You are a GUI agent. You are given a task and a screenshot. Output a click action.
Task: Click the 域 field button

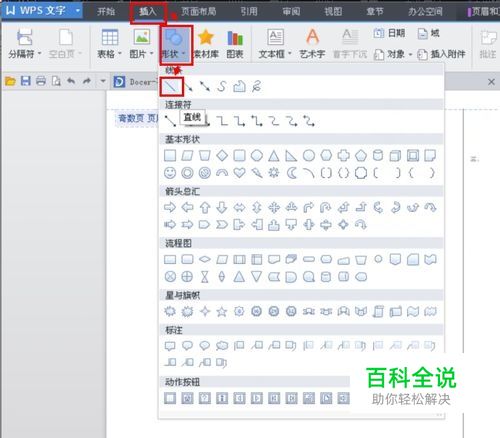pos(429,33)
